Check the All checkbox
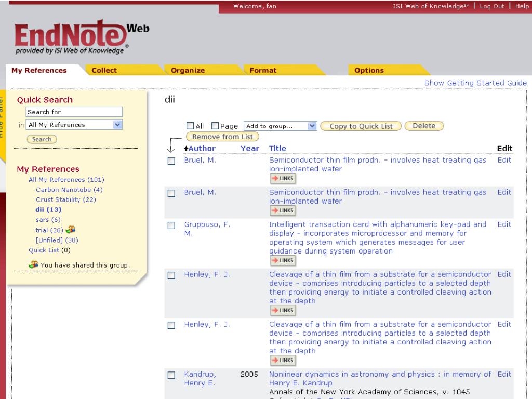 (190, 126)
